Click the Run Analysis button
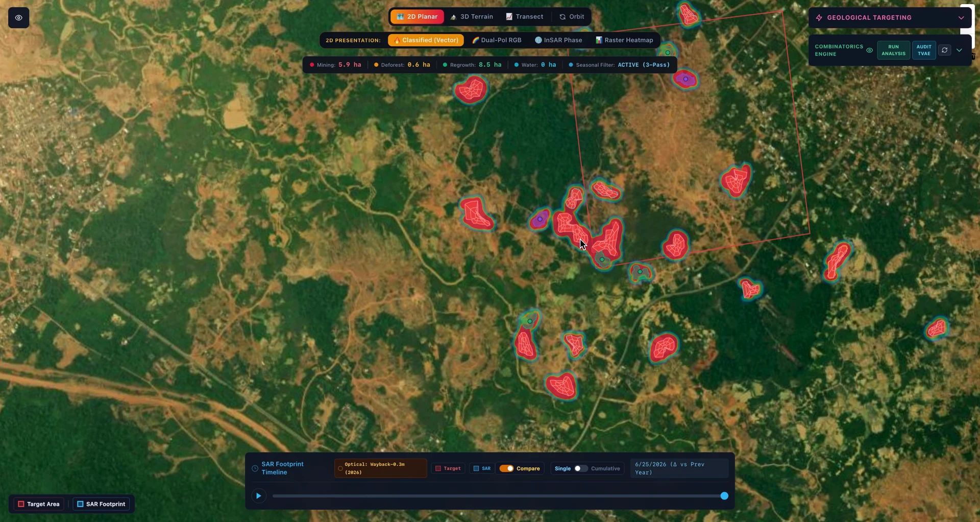This screenshot has height=522, width=980. click(893, 50)
